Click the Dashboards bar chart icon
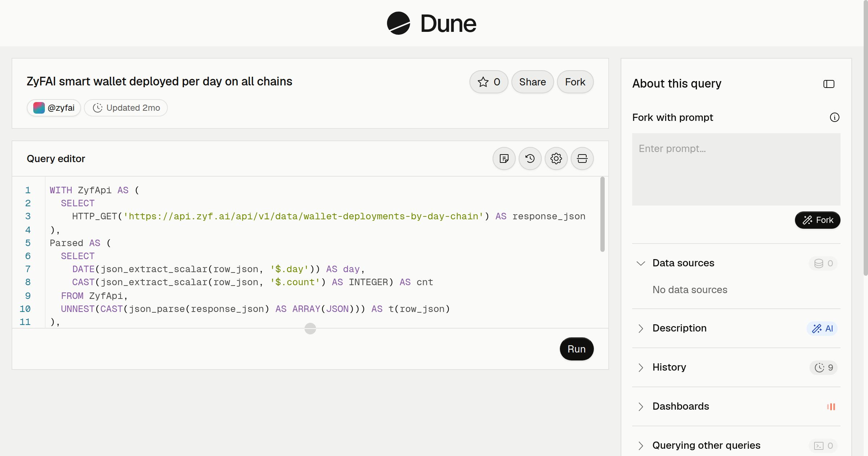This screenshot has height=456, width=868. [x=831, y=406]
